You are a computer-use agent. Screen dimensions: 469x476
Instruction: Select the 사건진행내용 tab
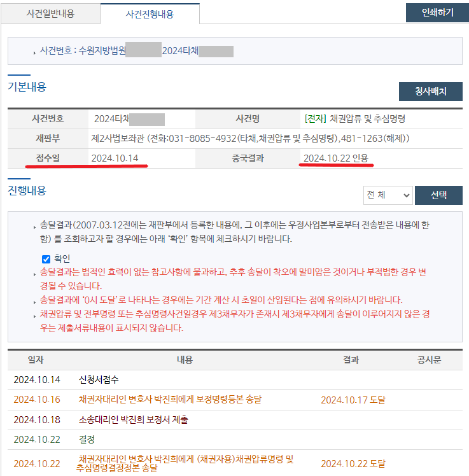[x=150, y=13]
